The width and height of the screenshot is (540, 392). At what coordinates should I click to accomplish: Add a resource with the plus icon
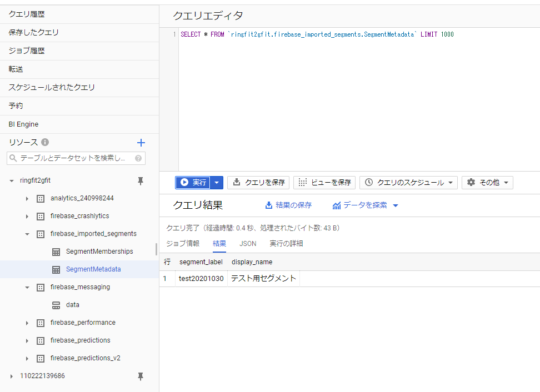pos(141,143)
